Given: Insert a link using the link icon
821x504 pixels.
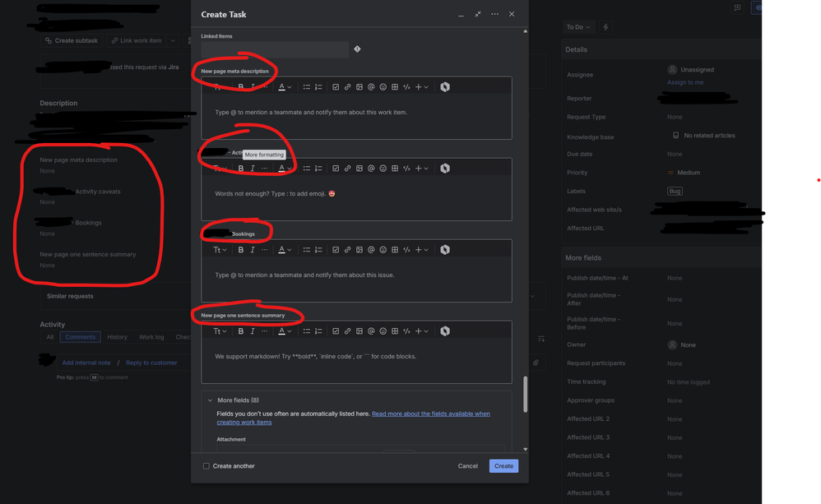Looking at the screenshot, I should pyautogui.click(x=349, y=86).
